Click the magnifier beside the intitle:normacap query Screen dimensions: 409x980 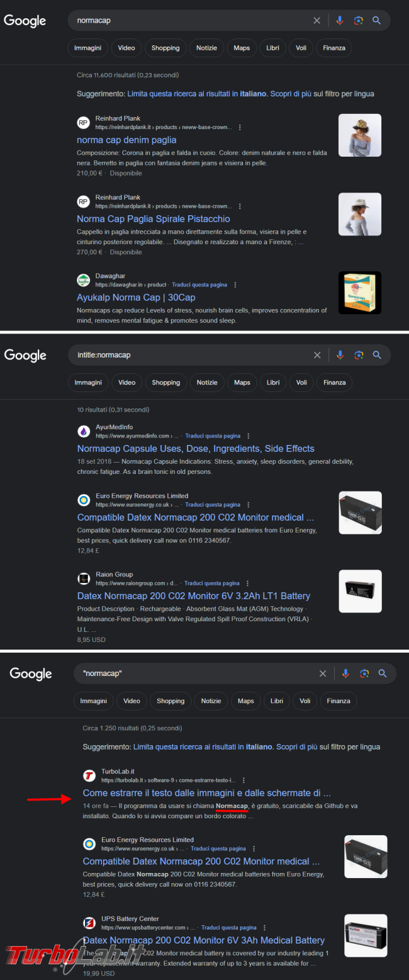(377, 355)
